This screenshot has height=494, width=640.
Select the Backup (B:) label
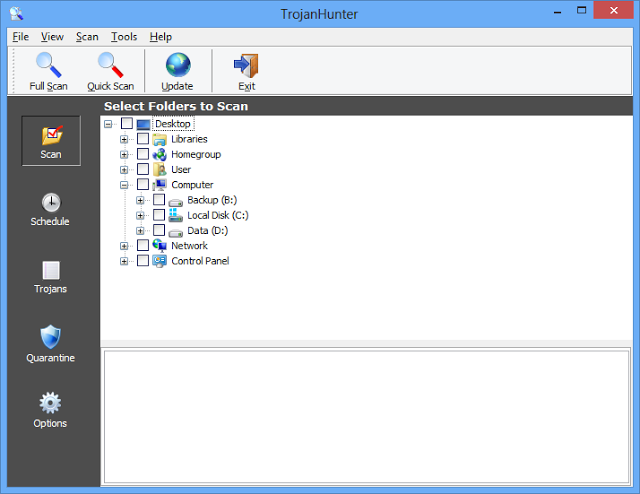(x=212, y=200)
